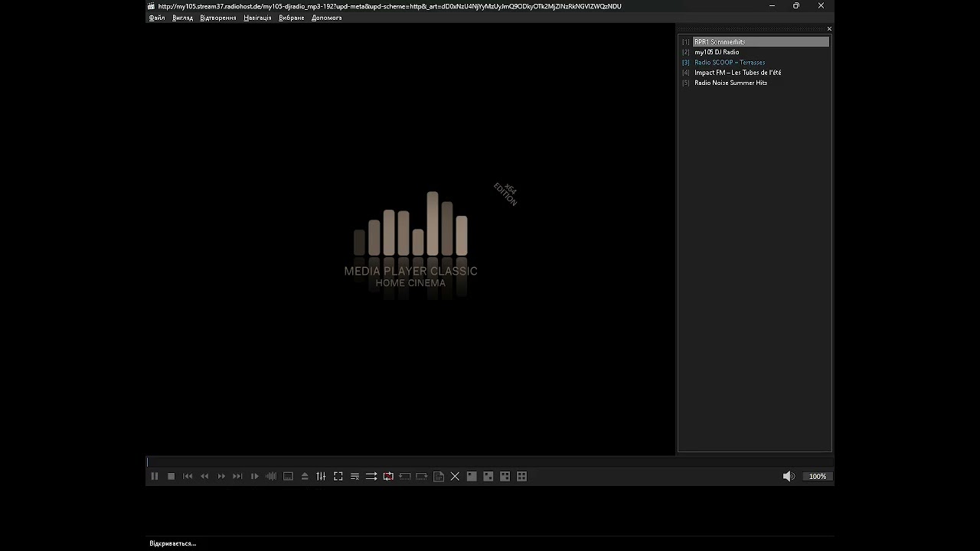Click the stream URL in the title bar
Screen dimensions: 980x551
click(390, 6)
